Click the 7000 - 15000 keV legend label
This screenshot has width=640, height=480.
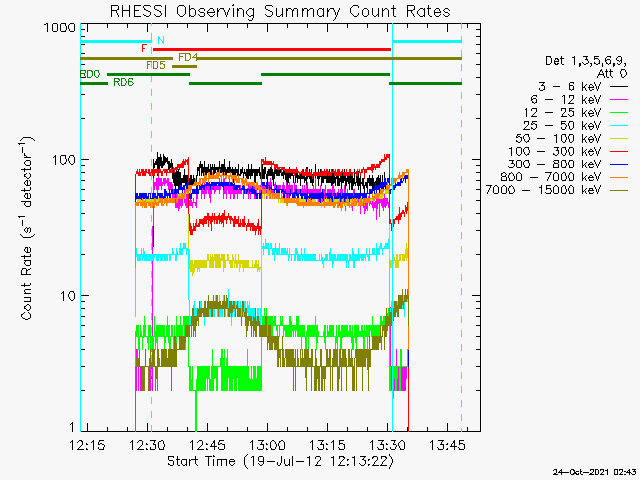543,190
